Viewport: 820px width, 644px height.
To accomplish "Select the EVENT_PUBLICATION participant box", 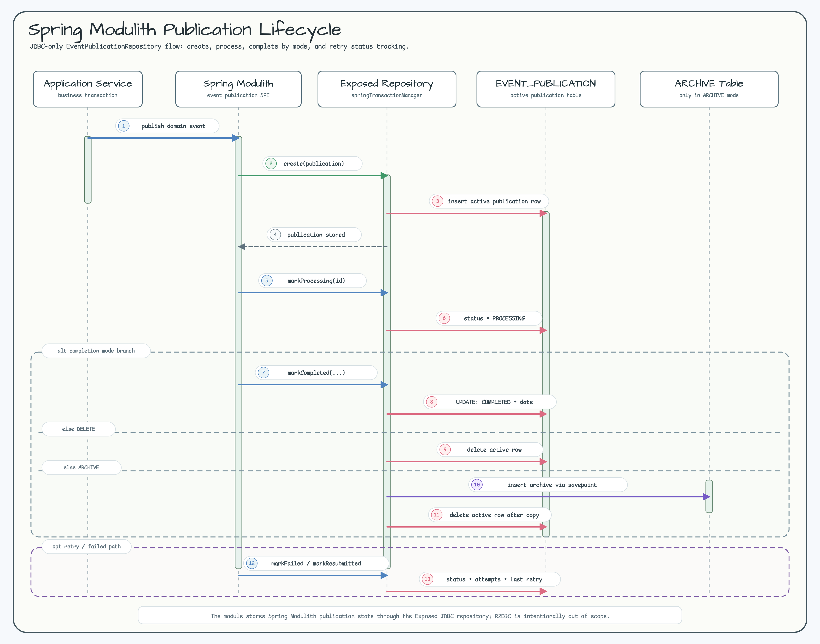I will point(545,89).
